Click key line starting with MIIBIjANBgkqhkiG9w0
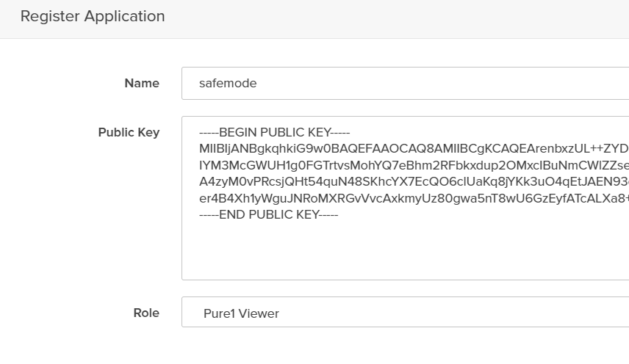Viewport: 629px width, 364px height. [x=414, y=148]
